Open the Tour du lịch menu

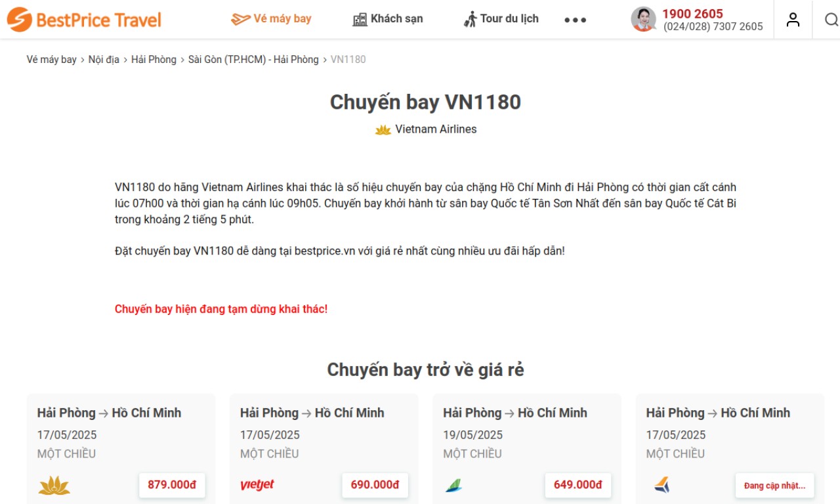501,19
